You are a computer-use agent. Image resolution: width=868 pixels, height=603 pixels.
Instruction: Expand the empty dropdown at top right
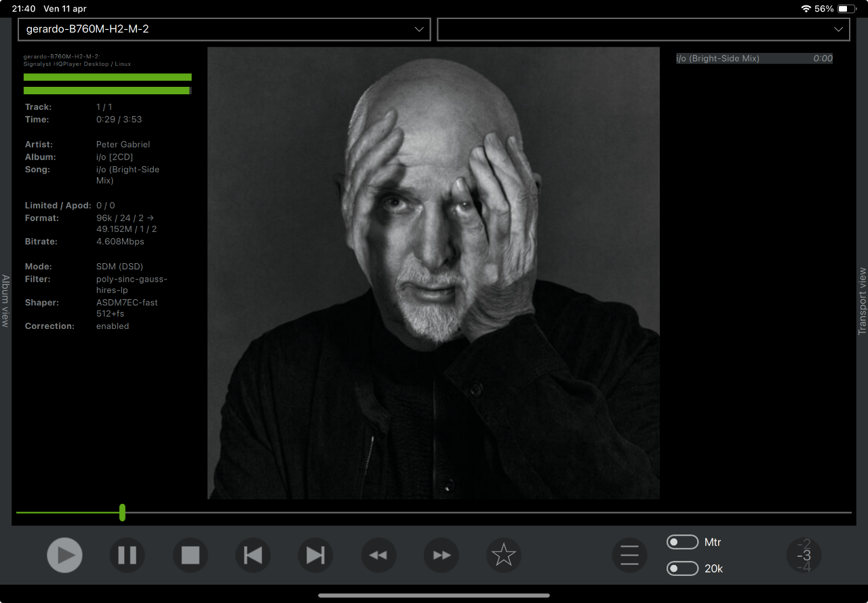pos(644,29)
